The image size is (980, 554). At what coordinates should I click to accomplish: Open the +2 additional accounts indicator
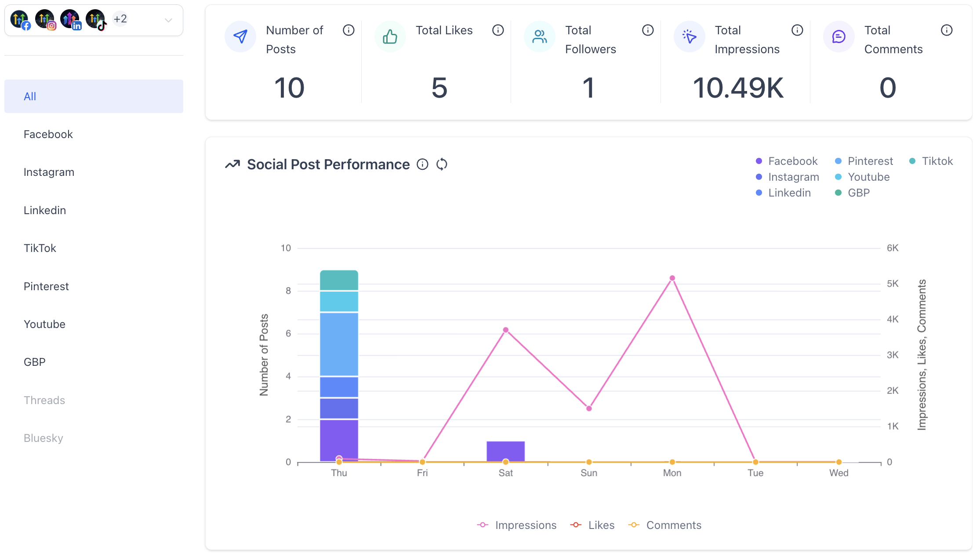tap(120, 18)
